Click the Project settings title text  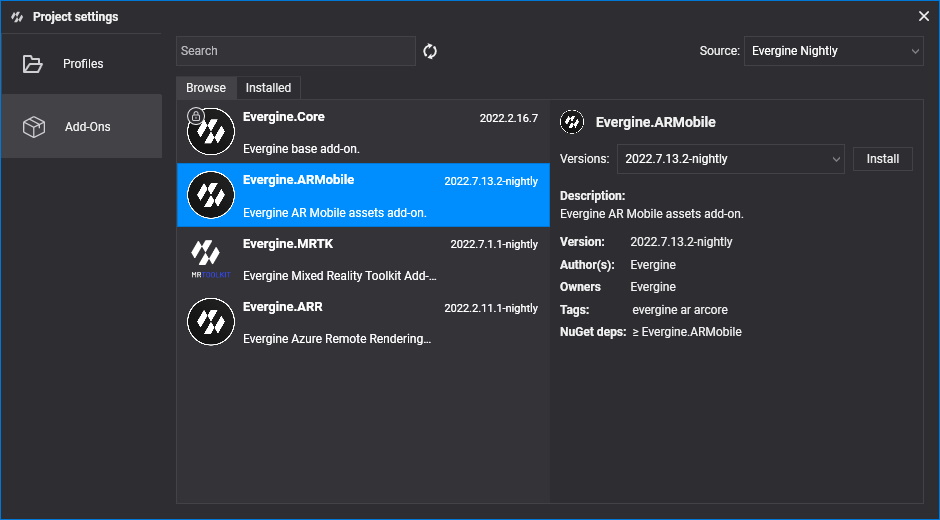pos(76,17)
